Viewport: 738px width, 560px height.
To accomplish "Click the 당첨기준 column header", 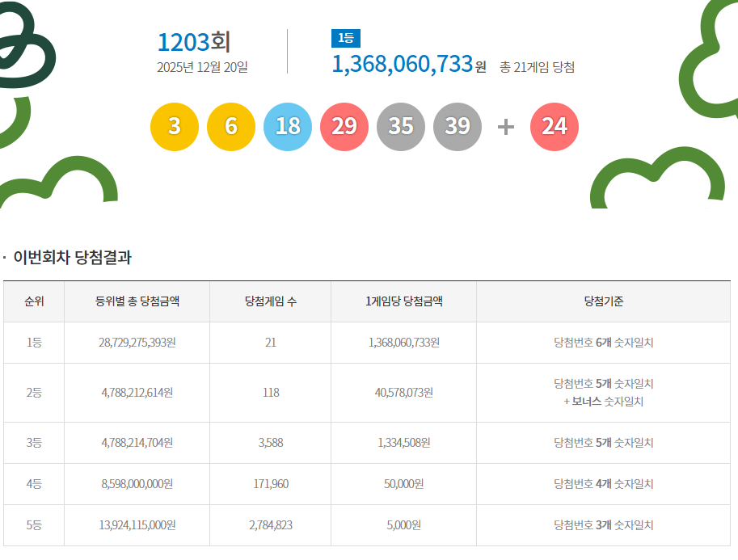I will click(x=603, y=301).
